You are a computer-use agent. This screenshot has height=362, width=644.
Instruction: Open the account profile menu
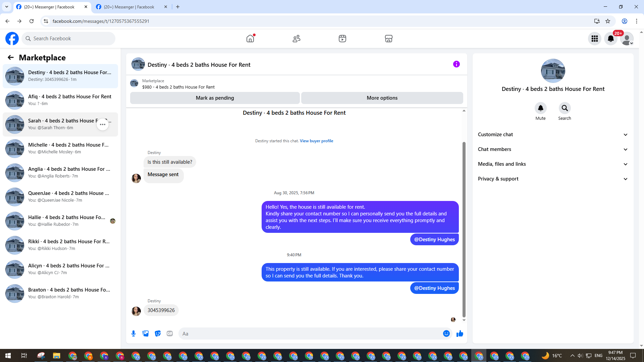[627, 39]
